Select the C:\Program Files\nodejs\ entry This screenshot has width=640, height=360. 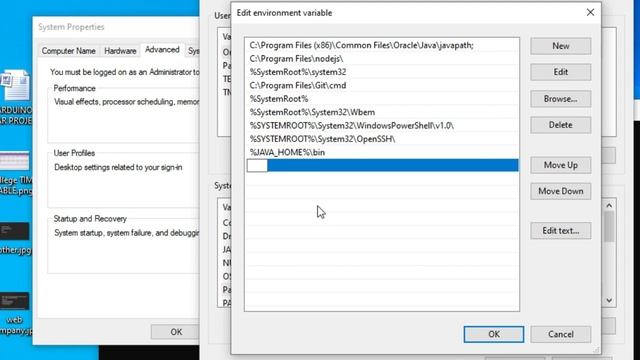pos(382,59)
